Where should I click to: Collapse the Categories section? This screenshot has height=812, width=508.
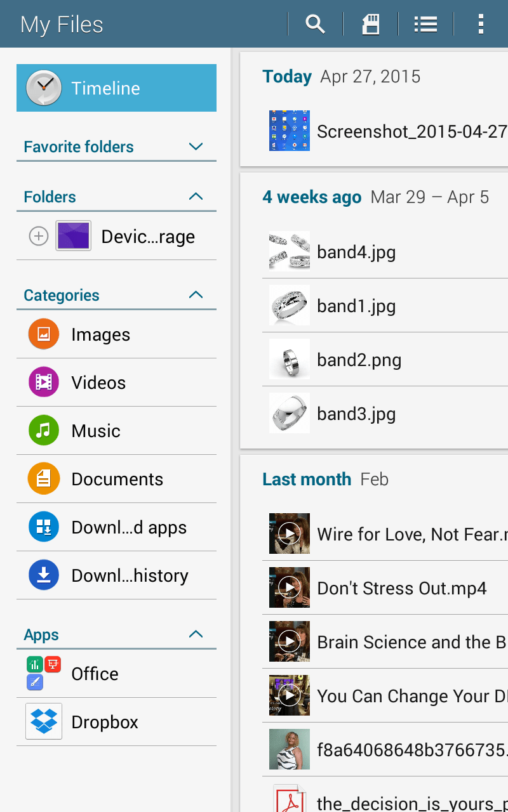(197, 294)
